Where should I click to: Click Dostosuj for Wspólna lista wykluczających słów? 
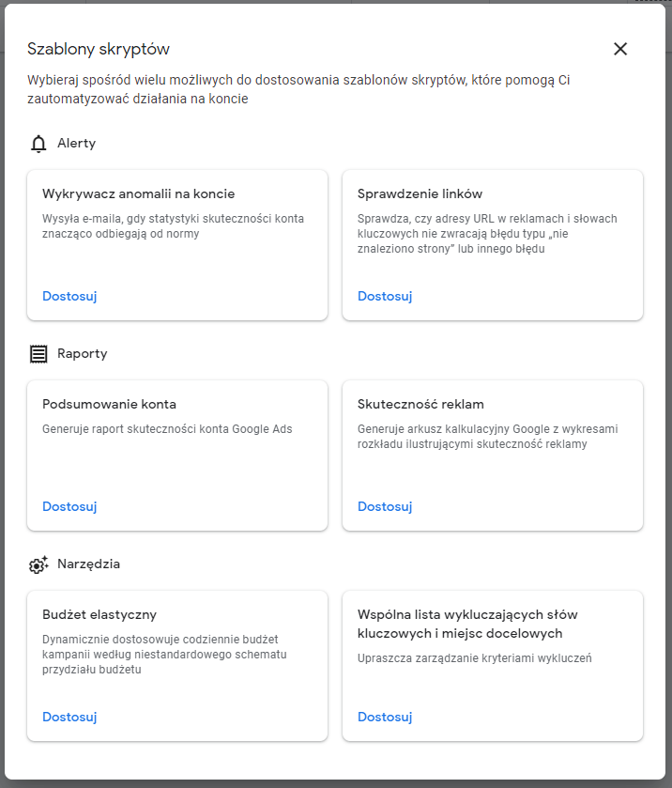pos(385,718)
